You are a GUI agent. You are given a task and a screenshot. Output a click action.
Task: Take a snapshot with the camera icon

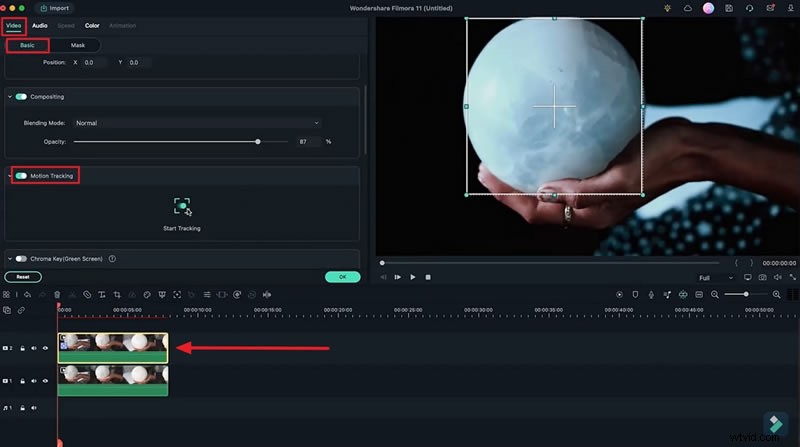tap(762, 277)
